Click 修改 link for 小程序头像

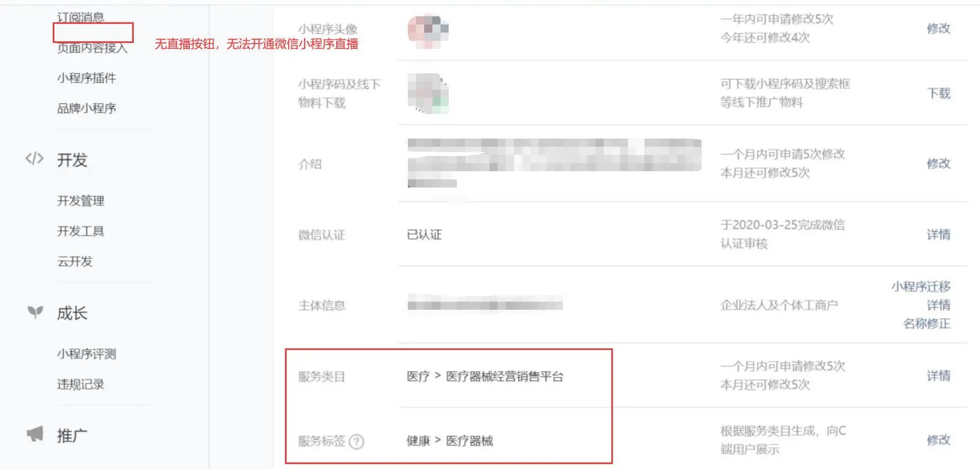coord(939,28)
